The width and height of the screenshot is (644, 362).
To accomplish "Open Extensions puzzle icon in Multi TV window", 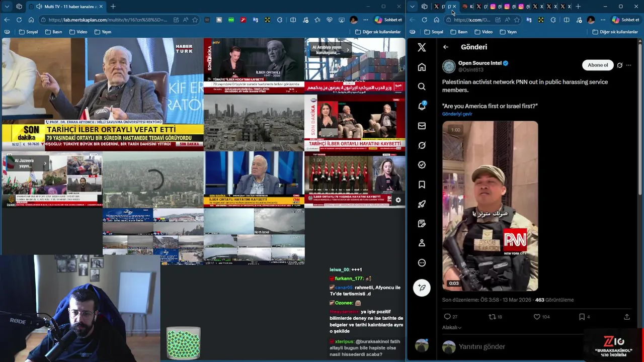I will (281, 20).
